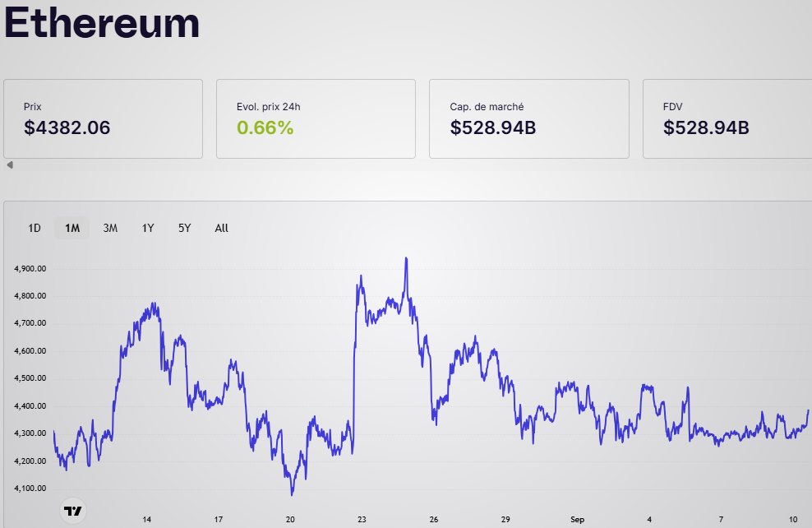Select the 1M time range
This screenshot has height=528, width=812.
click(x=72, y=228)
